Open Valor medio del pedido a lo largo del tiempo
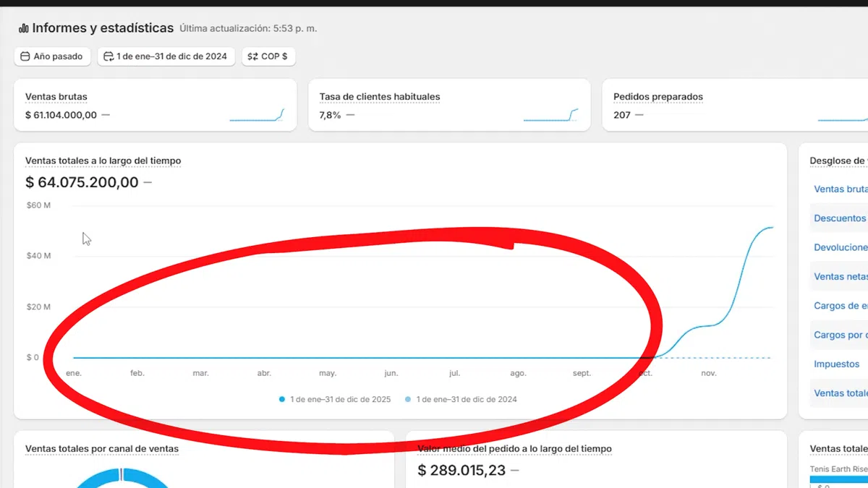868x488 pixels. tap(515, 449)
